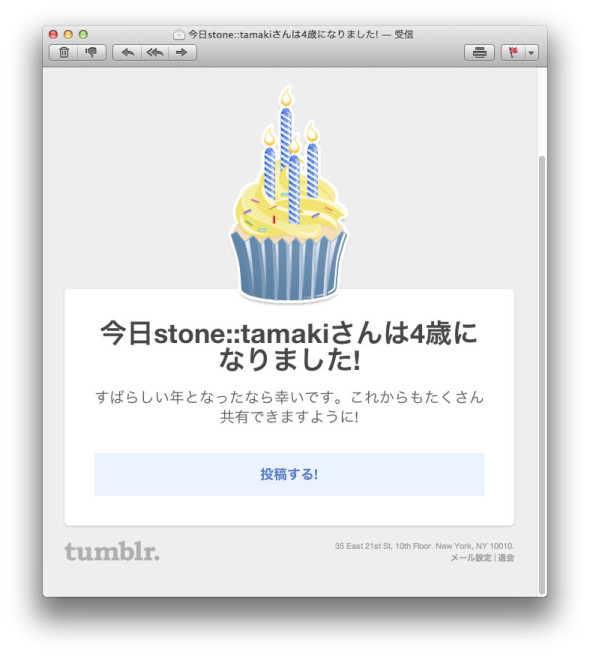Flag the message with red flag icon
The height and width of the screenshot is (656, 590).
click(513, 53)
